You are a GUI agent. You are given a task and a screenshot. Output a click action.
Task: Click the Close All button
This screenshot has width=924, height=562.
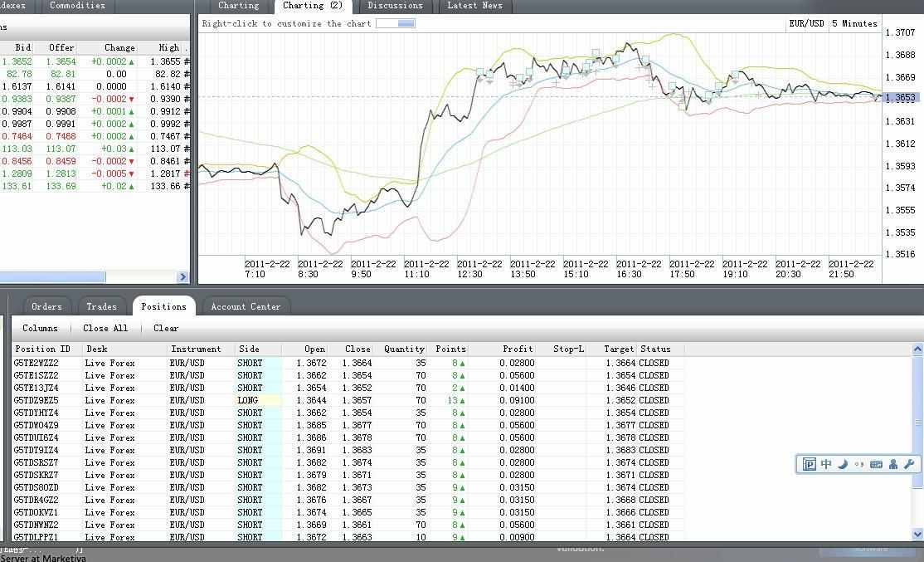point(105,329)
